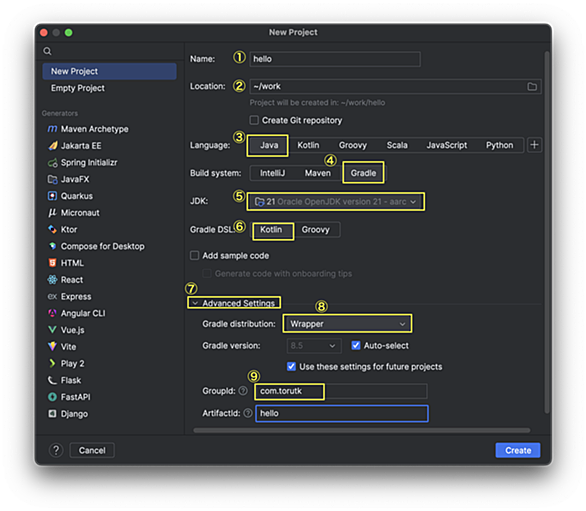
Task: Focus the GroupId input field
Action: (341, 391)
